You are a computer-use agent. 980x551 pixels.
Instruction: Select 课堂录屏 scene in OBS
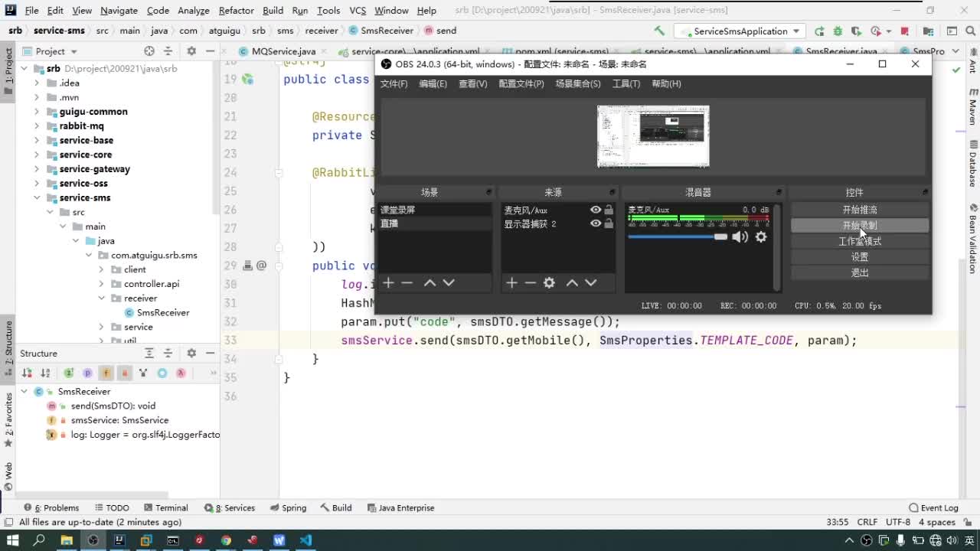(x=434, y=210)
